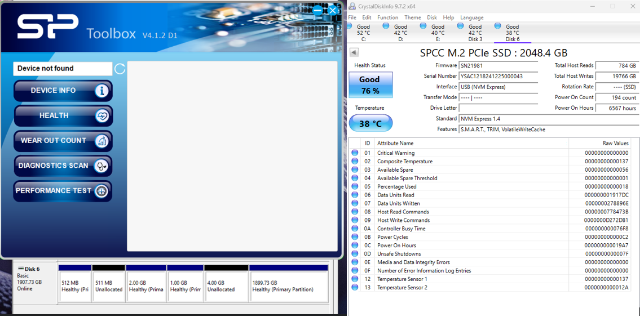
Task: Select the 1899.73 GB primary partition
Action: (x=288, y=286)
